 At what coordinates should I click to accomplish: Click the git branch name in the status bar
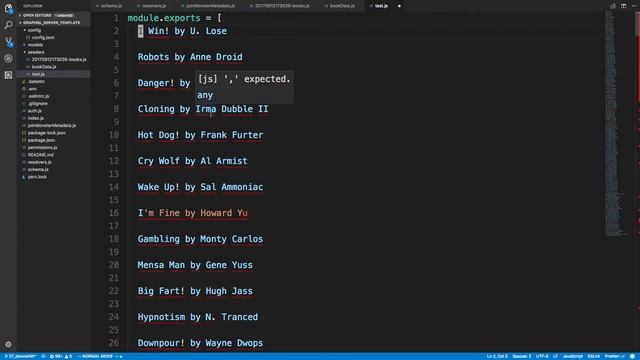pos(20,356)
